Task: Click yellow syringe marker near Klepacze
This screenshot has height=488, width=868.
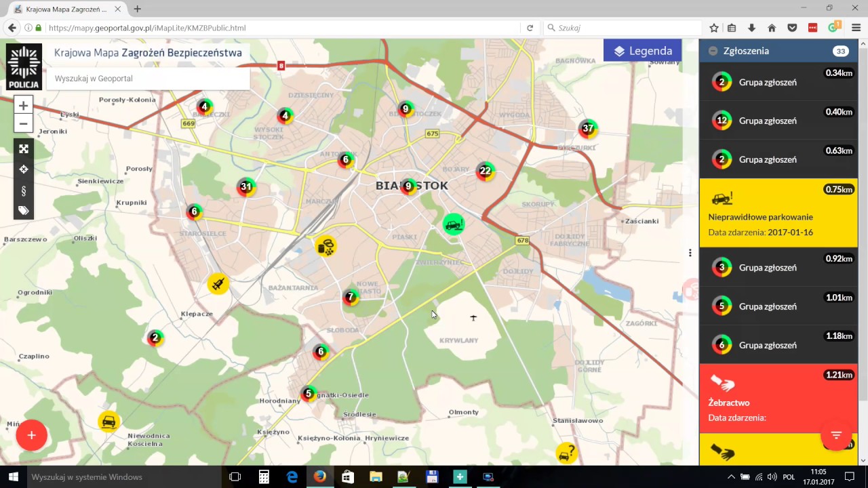Action: coord(218,283)
